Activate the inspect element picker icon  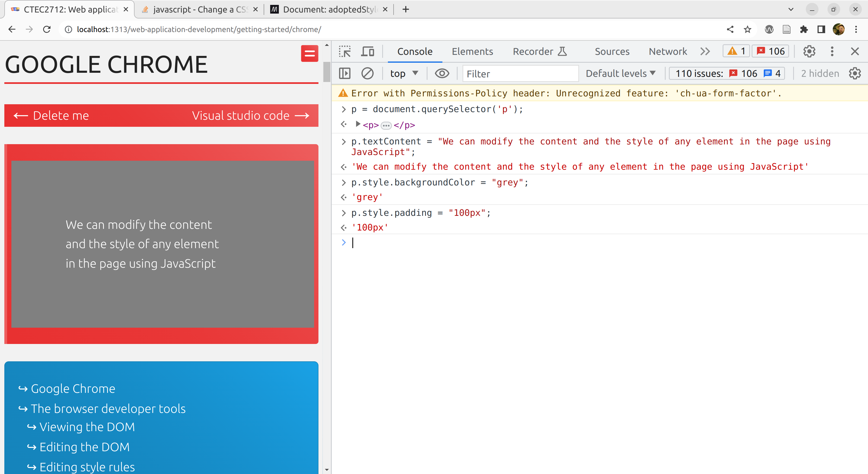coord(345,52)
